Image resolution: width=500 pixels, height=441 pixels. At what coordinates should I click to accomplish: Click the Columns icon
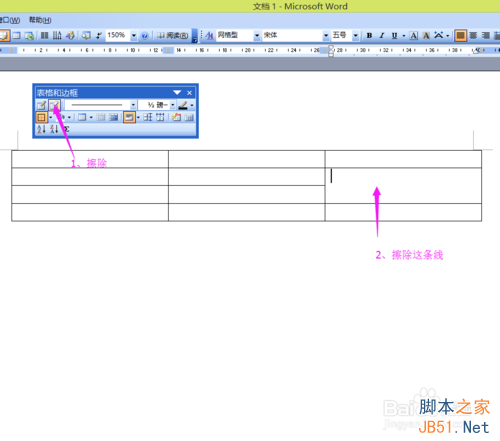[x=44, y=35]
